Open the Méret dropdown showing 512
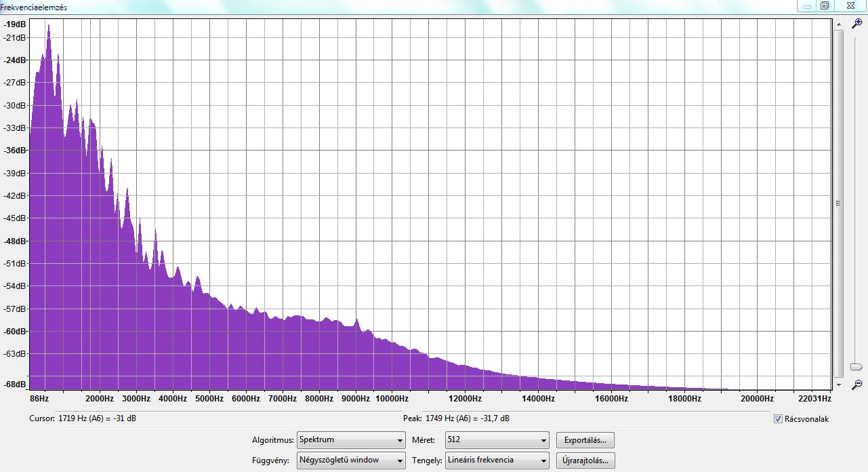Screen dimensions: 868x472 (x=497, y=440)
